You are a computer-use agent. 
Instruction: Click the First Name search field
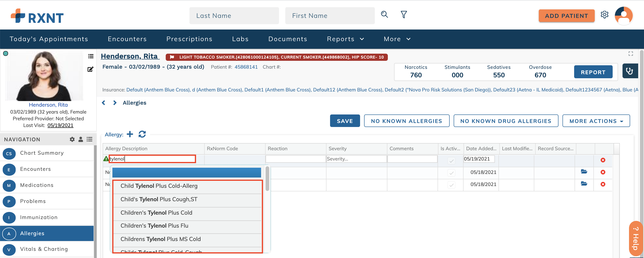(330, 16)
